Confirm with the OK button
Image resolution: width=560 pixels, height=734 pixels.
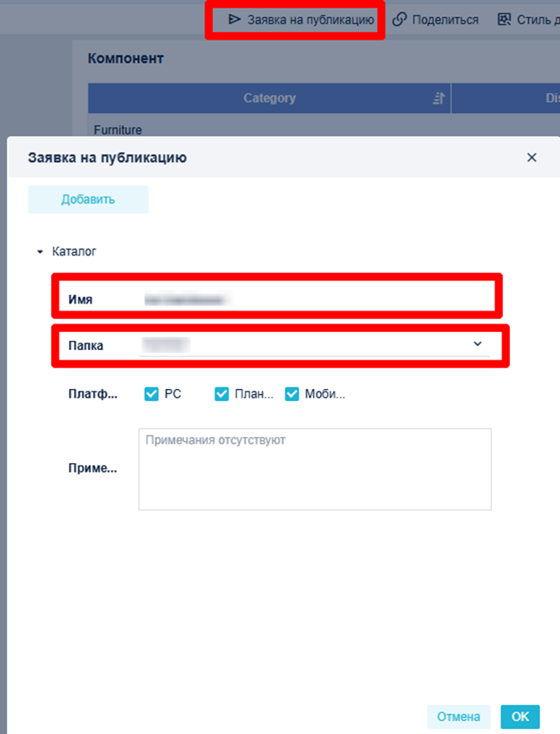click(520, 717)
